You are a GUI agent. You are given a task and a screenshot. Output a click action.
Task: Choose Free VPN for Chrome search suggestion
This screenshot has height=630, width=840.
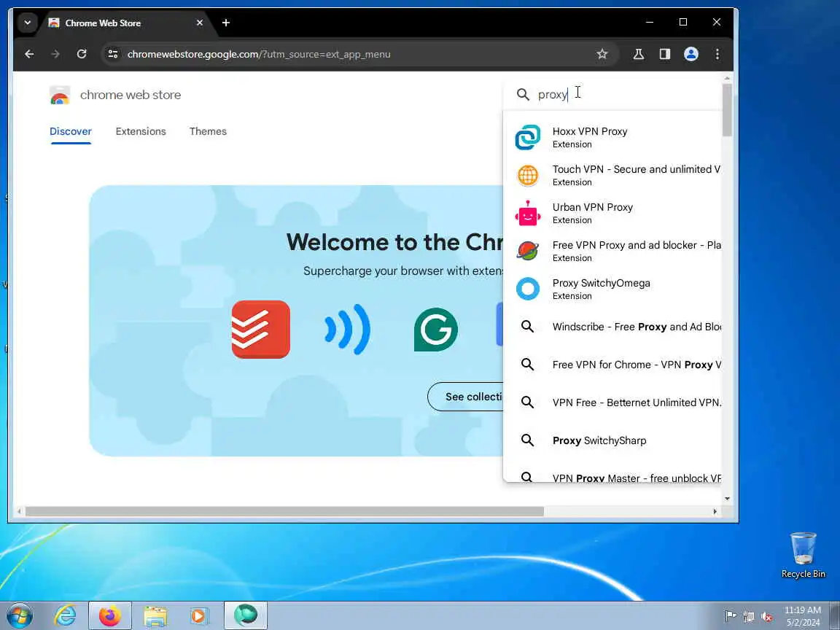[612, 365]
